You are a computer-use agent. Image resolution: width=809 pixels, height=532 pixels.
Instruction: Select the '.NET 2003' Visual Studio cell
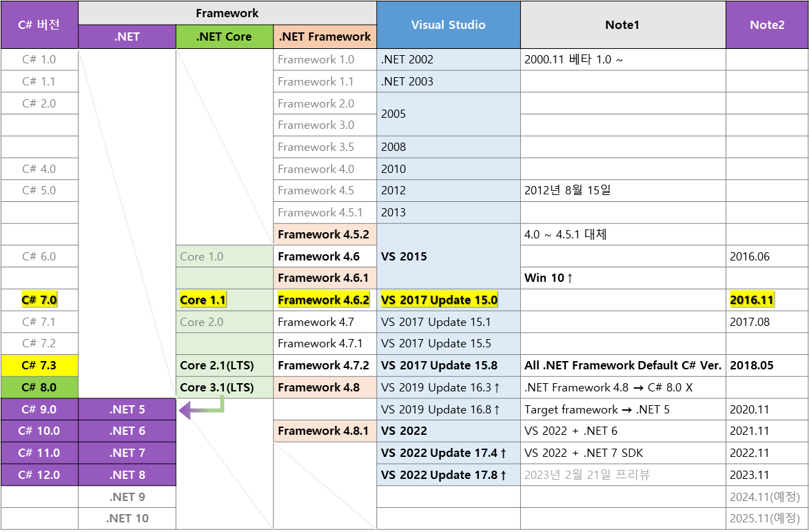[449, 81]
